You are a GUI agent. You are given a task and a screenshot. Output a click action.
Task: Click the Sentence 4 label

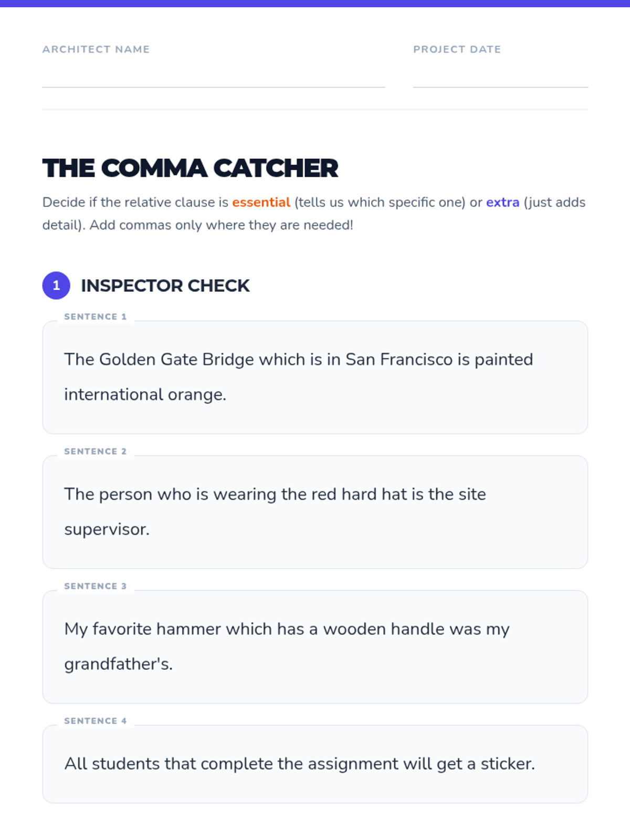pyautogui.click(x=95, y=721)
